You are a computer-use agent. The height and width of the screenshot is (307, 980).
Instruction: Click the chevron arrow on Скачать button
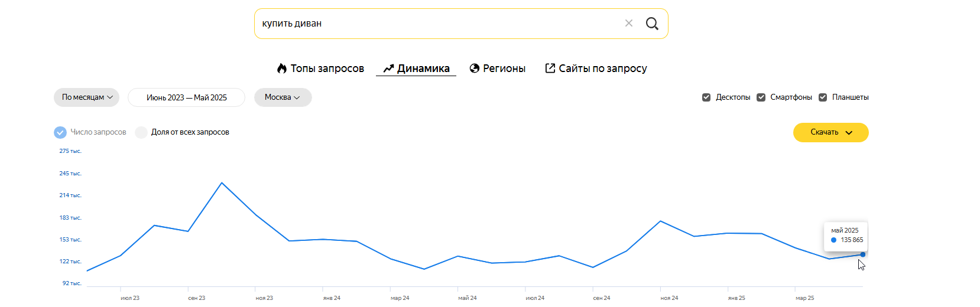click(849, 133)
